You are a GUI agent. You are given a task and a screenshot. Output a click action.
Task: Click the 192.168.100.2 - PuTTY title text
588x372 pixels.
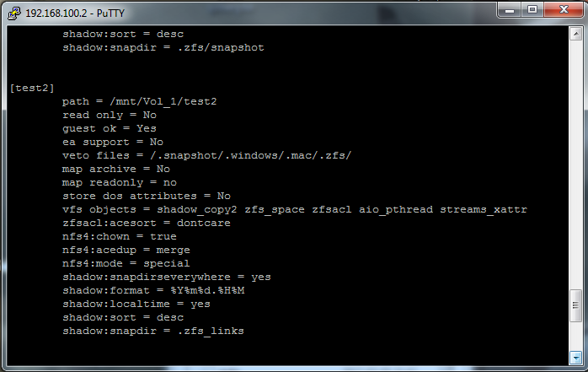point(75,13)
